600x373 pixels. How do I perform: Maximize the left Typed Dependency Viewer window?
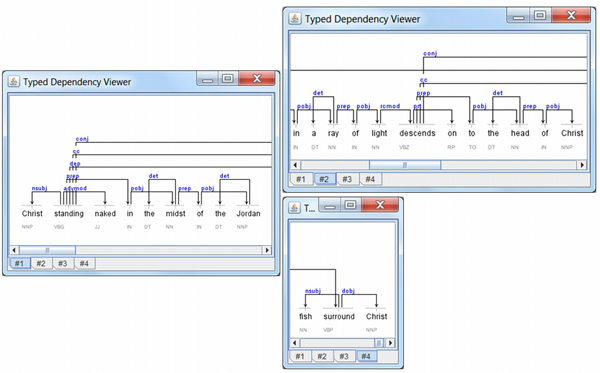[228, 79]
